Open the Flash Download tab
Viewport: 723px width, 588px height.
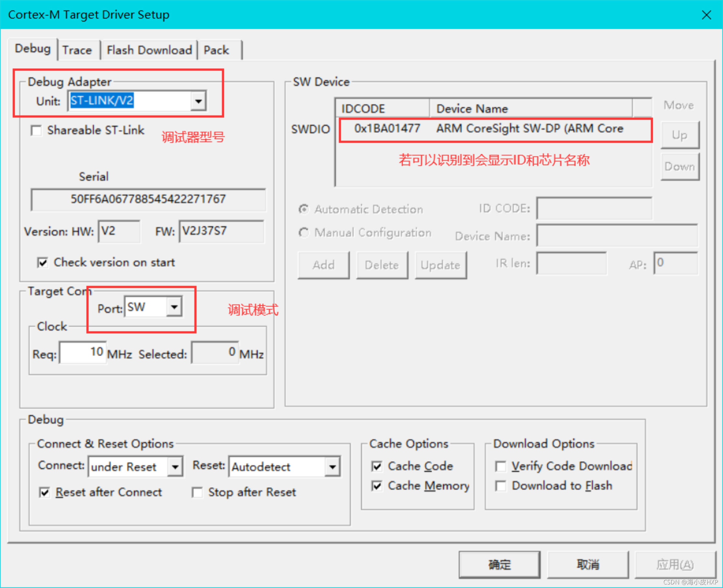[x=149, y=50]
